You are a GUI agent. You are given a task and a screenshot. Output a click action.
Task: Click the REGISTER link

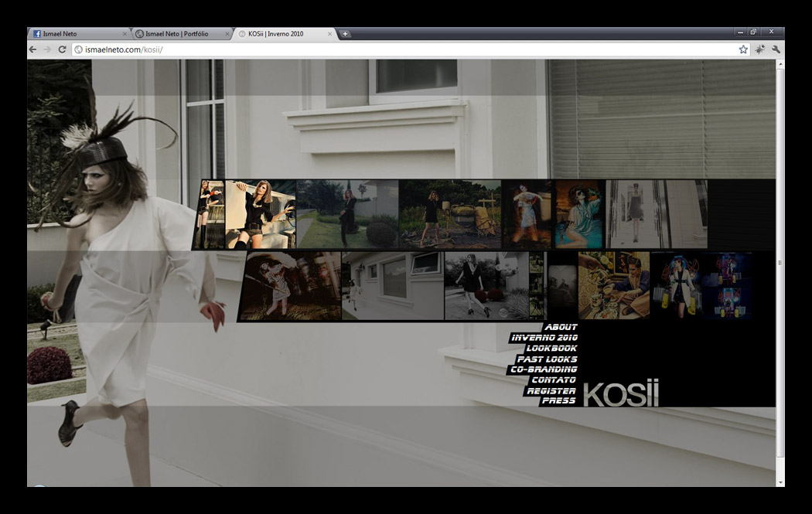(551, 391)
